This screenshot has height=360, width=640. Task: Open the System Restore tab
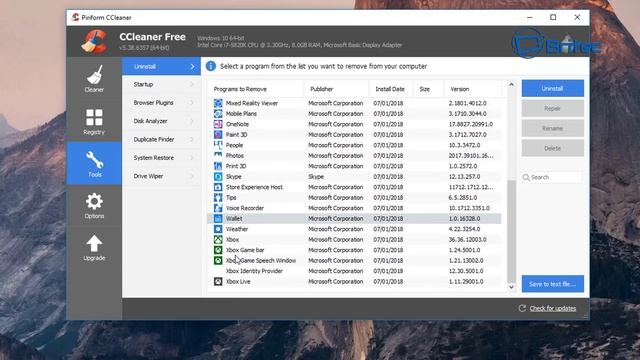[x=161, y=158]
